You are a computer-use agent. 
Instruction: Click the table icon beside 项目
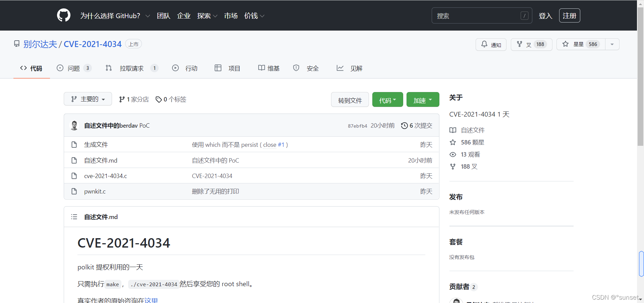(x=218, y=68)
